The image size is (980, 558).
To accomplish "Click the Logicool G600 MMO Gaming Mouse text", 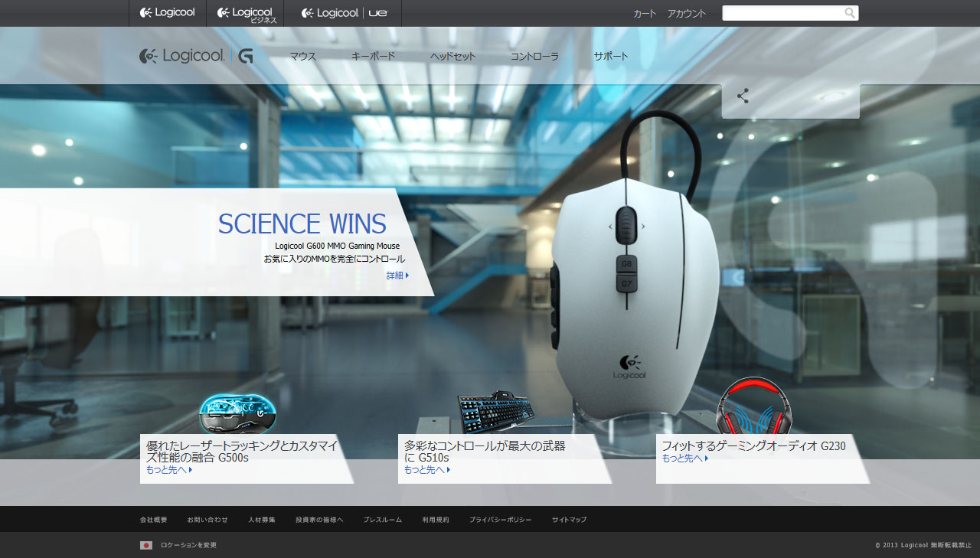I will tap(338, 246).
